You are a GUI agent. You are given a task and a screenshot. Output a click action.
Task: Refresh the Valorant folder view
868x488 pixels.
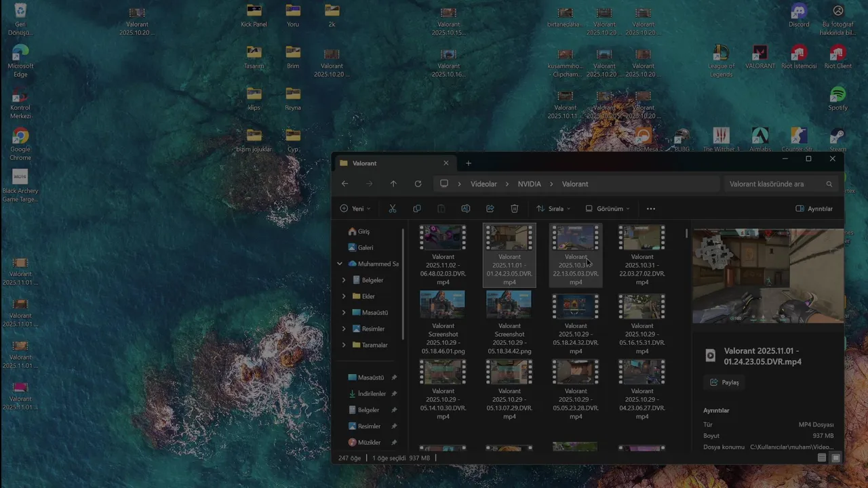(418, 184)
